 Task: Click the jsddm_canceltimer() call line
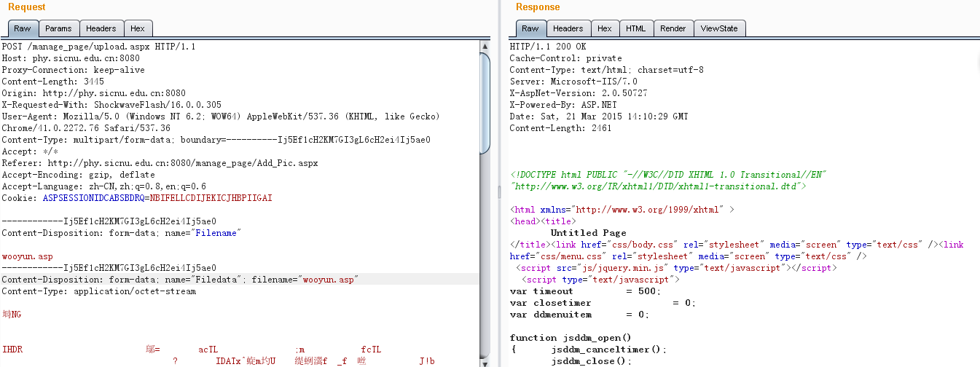[x=609, y=350]
